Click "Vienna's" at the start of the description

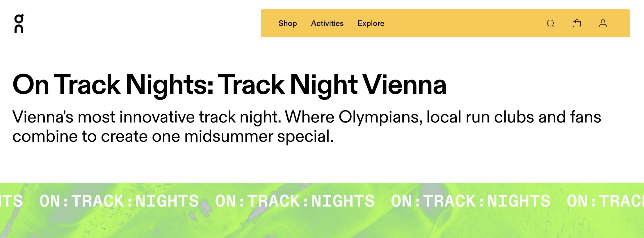click(43, 117)
